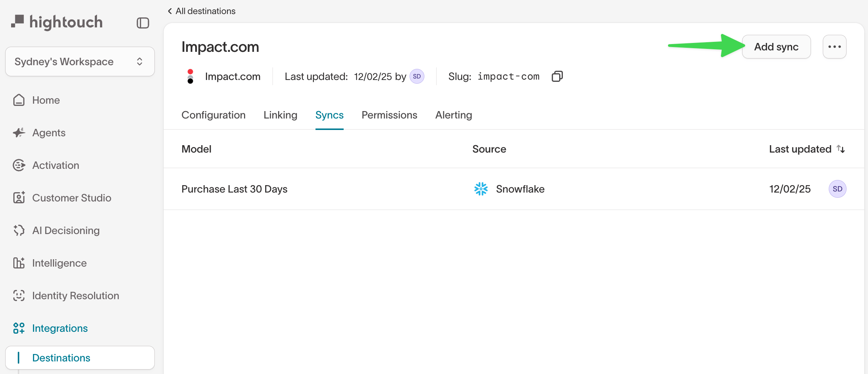868x374 pixels.
Task: Click the Last updated sort arrows icon
Action: click(841, 149)
